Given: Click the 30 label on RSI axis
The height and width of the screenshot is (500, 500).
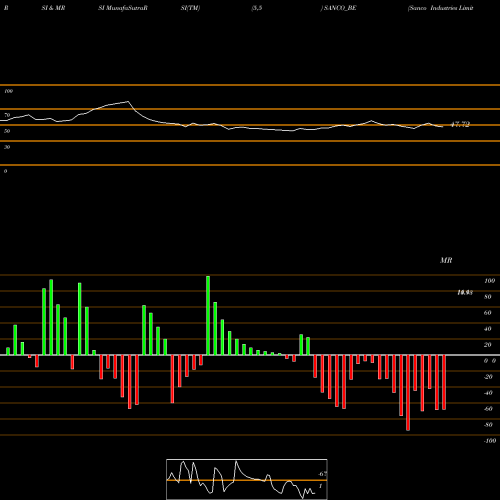Looking at the screenshot, I should click(7, 147).
